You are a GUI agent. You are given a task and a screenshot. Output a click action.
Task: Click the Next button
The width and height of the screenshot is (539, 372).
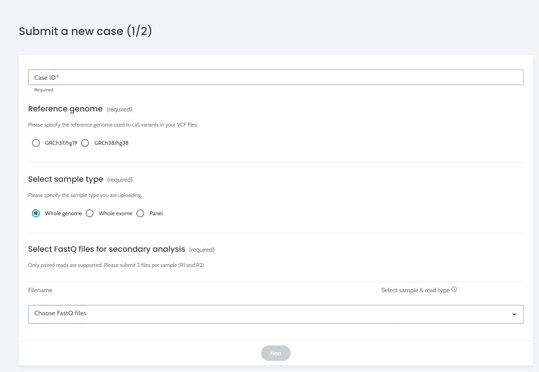point(276,353)
